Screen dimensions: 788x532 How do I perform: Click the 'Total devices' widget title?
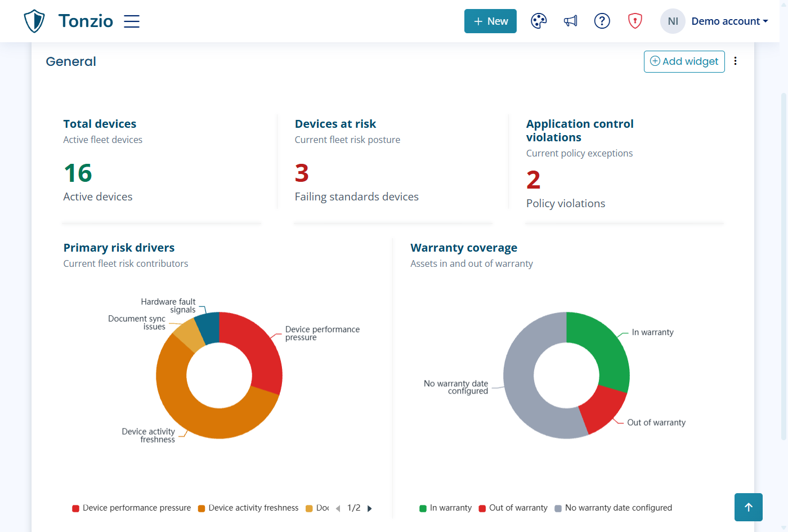(100, 124)
